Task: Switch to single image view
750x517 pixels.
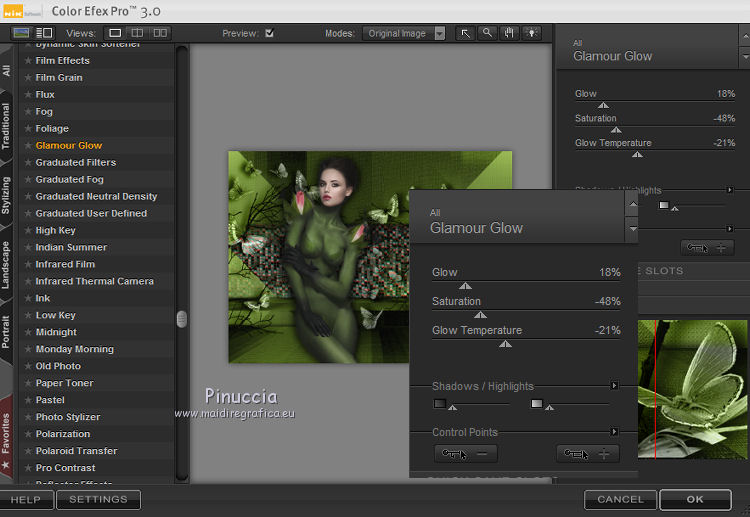Action: tap(117, 33)
